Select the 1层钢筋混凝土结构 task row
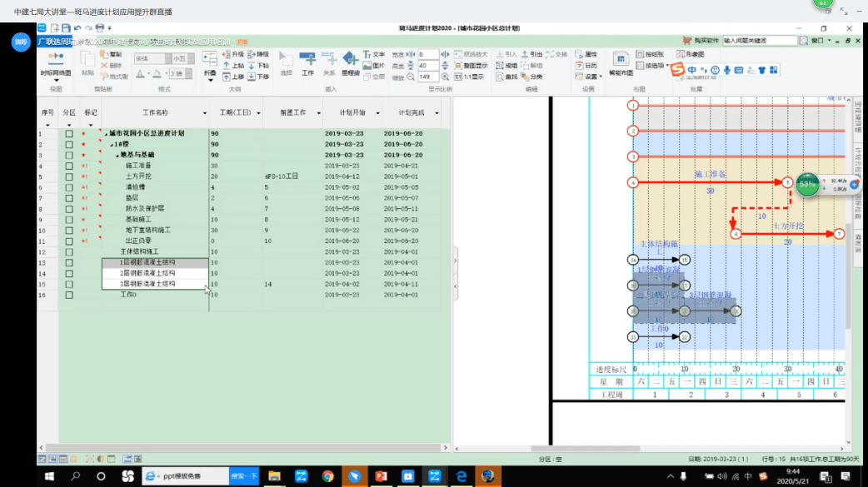The image size is (868, 487). click(155, 262)
